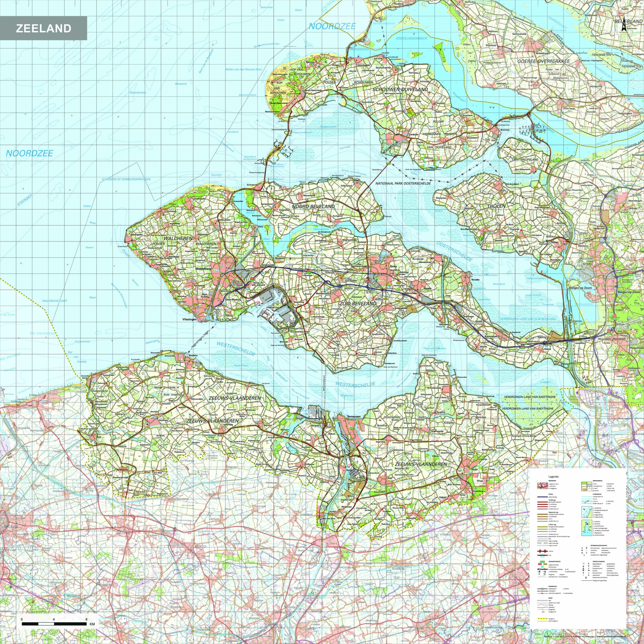Click the dubbelspoor railway symbol in legend

543,589
